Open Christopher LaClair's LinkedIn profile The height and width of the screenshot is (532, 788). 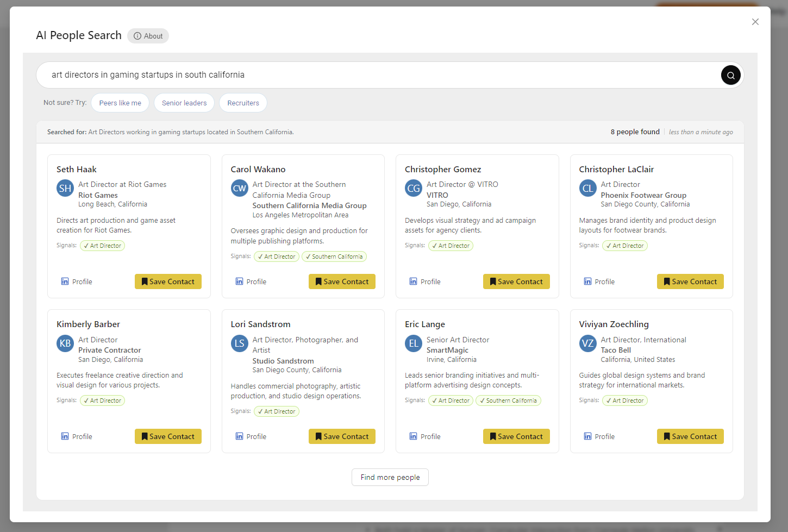[x=599, y=281]
